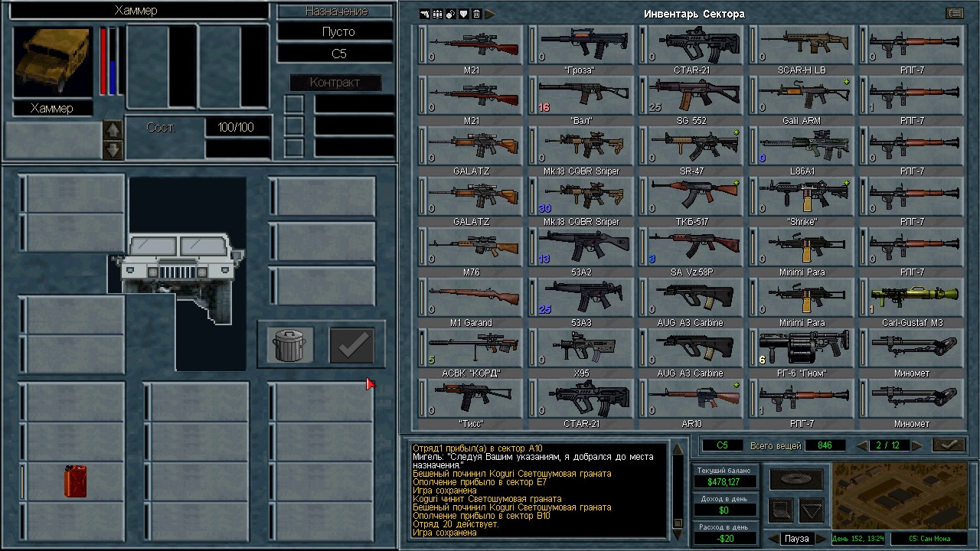This screenshot has height=551, width=980.
Task: Decrease time compression left of Пауза
Action: (773, 539)
